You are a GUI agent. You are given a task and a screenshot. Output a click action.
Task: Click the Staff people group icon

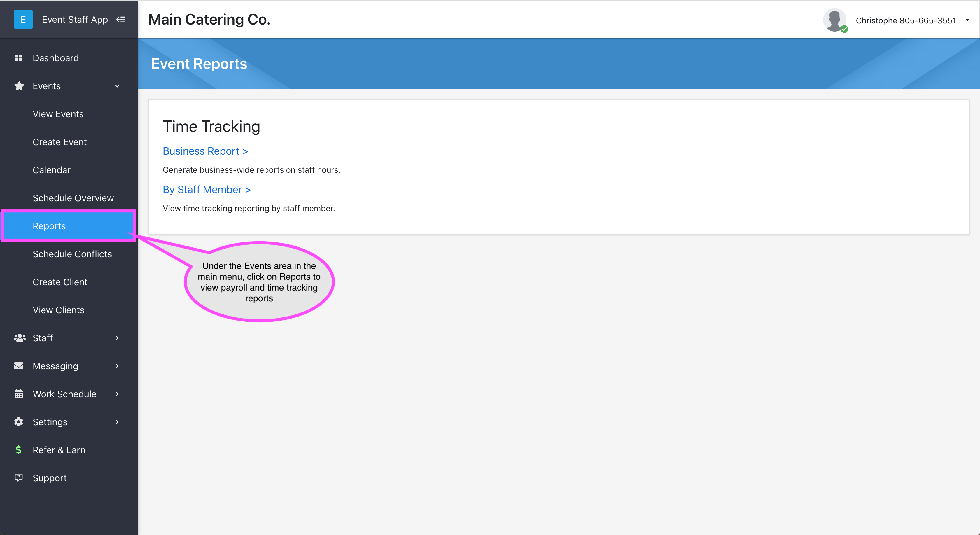20,338
